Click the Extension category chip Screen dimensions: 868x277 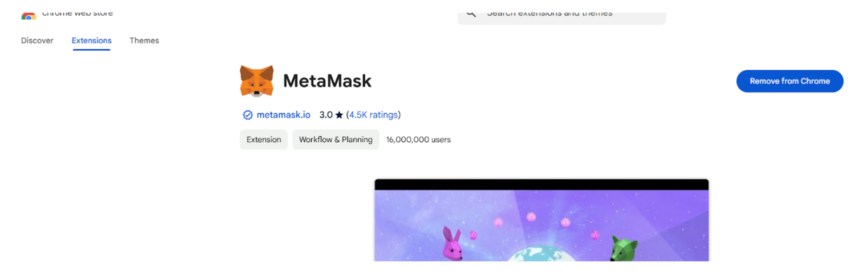tap(264, 140)
